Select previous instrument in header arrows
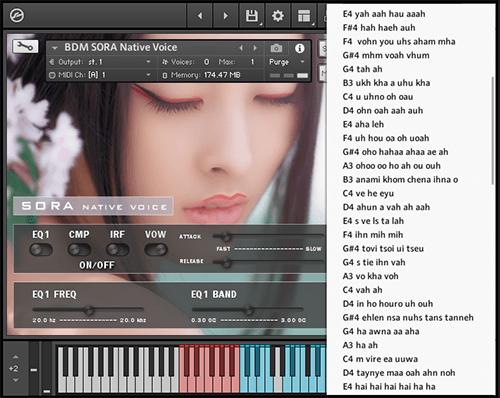The image size is (500, 398). (241, 48)
